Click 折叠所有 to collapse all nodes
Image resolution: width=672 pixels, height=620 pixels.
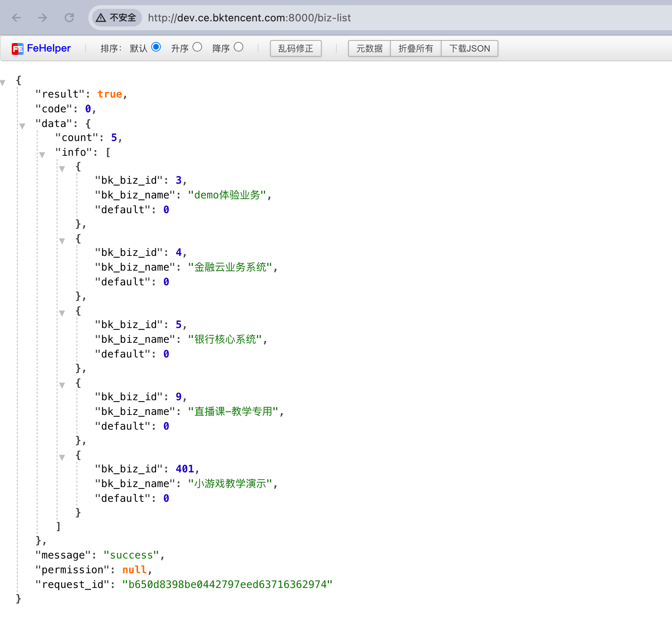tap(415, 48)
